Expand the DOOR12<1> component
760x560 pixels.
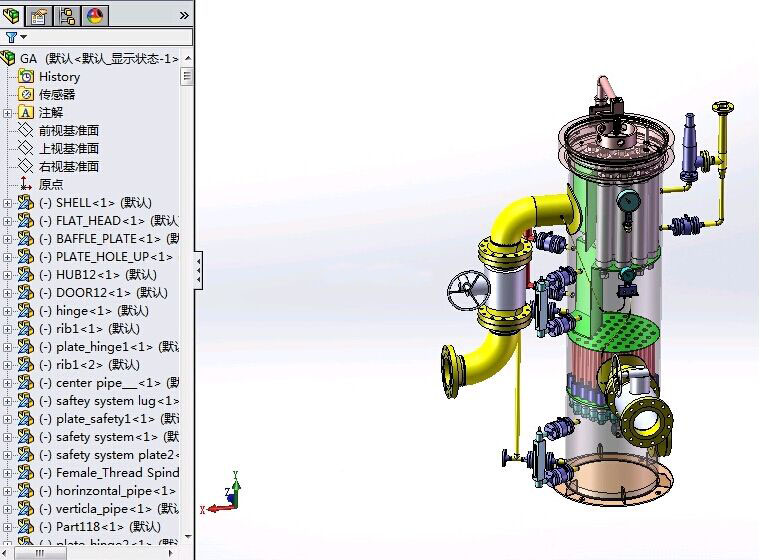7,292
